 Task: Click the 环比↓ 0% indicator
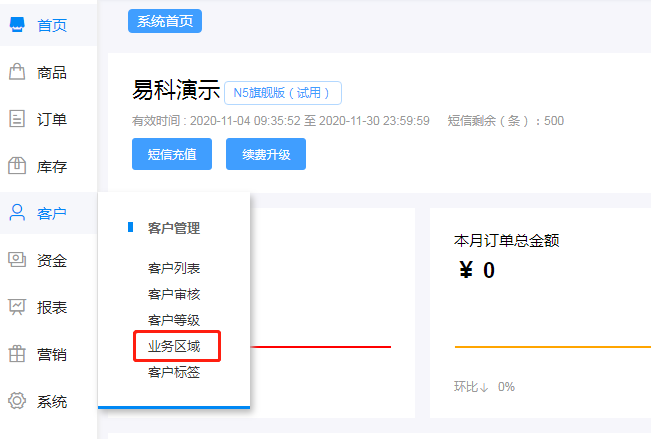pos(484,387)
